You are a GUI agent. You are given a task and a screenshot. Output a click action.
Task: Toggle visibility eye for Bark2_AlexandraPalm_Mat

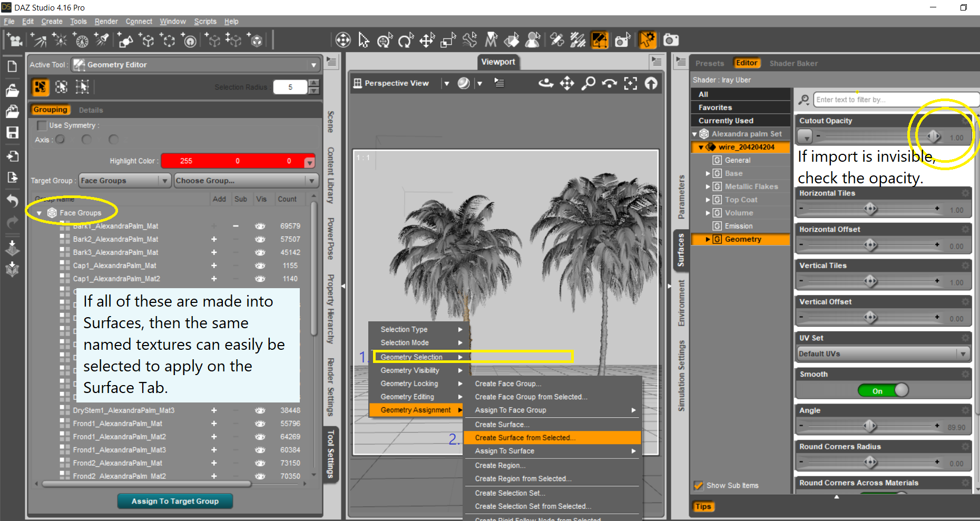(x=260, y=239)
